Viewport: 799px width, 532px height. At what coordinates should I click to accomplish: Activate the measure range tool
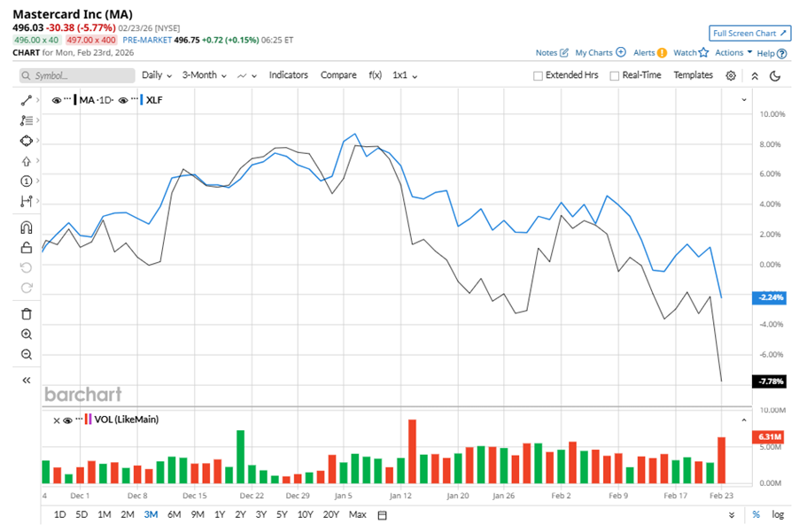coord(26,202)
